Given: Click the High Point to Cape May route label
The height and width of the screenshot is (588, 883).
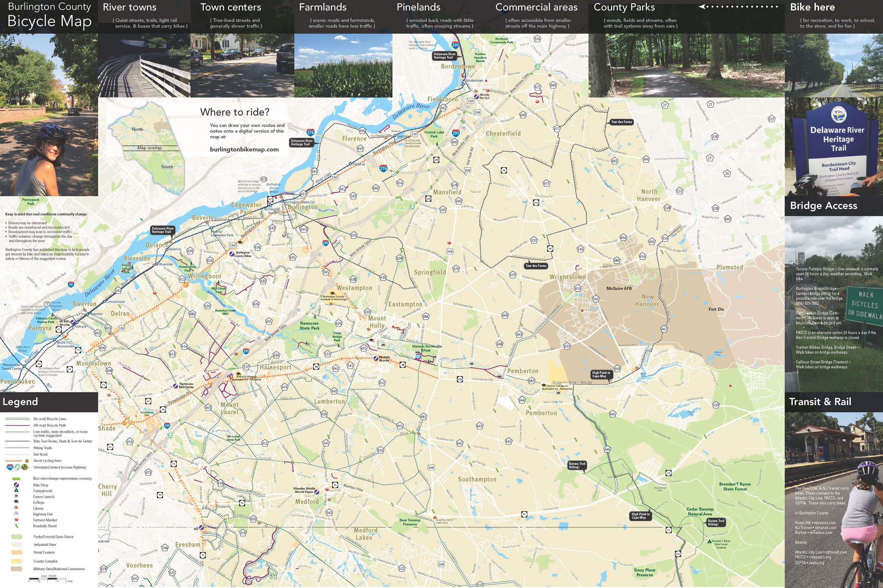Looking at the screenshot, I should click(601, 374).
